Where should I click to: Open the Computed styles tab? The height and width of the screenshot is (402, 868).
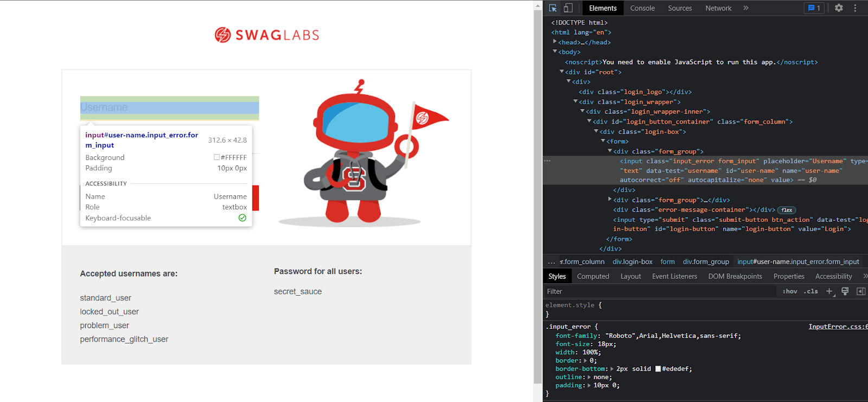(593, 276)
